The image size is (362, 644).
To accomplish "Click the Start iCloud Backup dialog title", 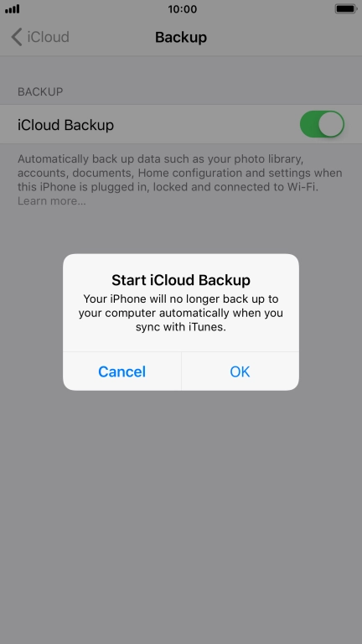I will pyautogui.click(x=181, y=280).
